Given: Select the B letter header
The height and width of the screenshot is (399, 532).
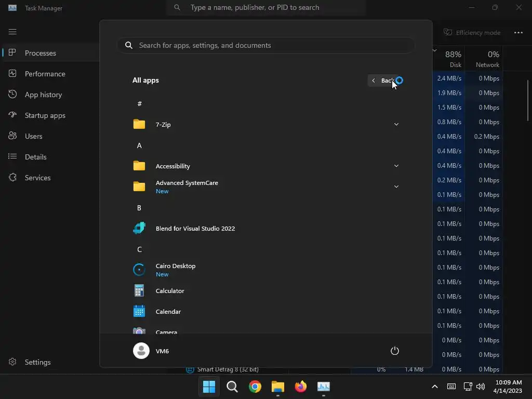Looking at the screenshot, I should [139, 208].
